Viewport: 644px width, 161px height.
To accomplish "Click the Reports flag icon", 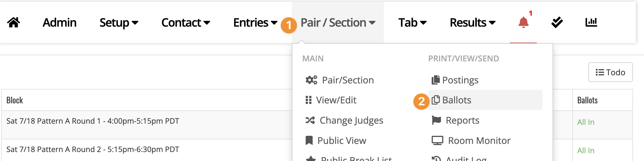I will 436,120.
